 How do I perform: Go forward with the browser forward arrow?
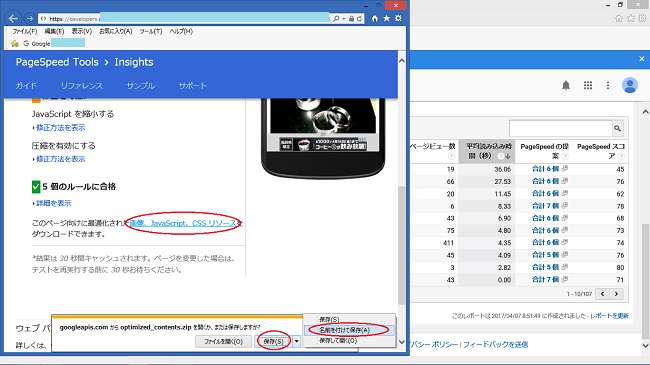(x=29, y=19)
